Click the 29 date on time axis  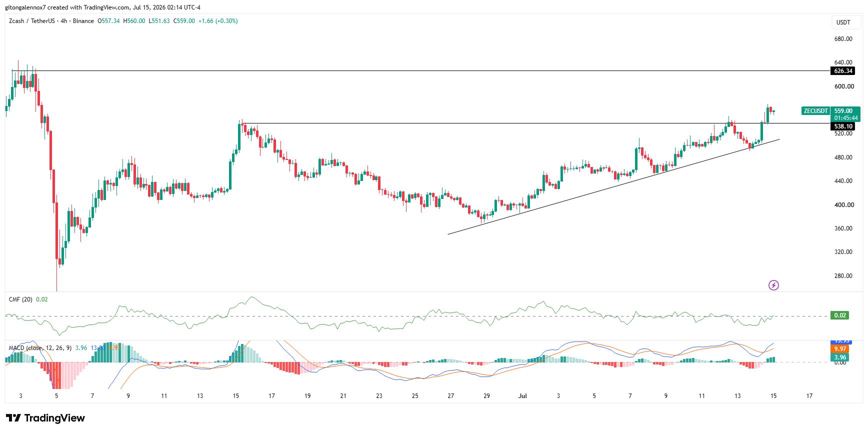pyautogui.click(x=486, y=396)
